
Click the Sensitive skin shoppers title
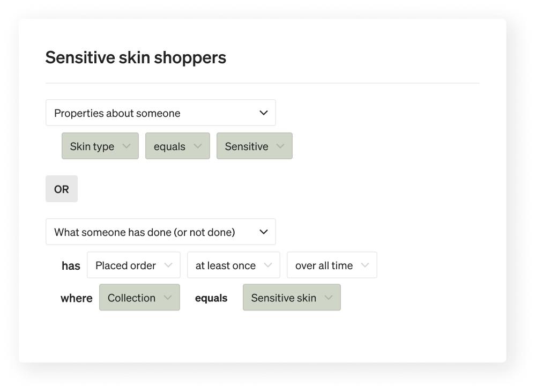pos(136,57)
